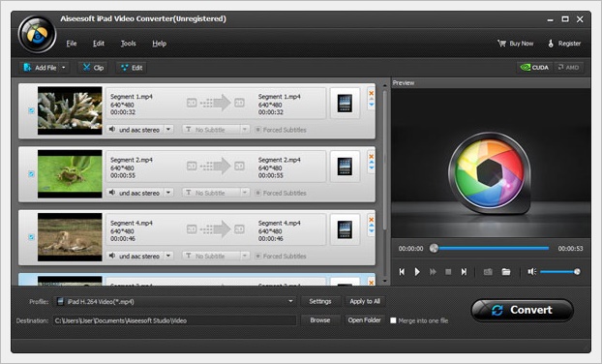Click the Browse button
Viewport: 602px width, 364px height.
tap(320, 319)
